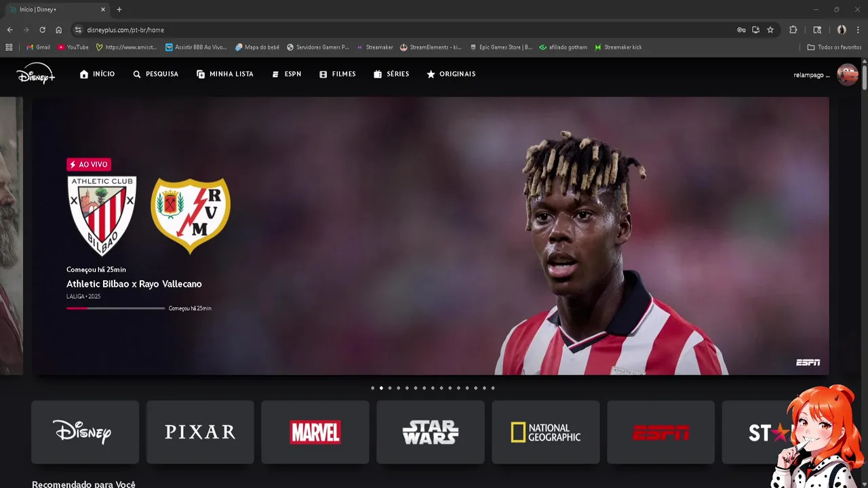Viewport: 868px width, 488px height.
Task: Open the Marvel brand tile
Action: point(315,432)
